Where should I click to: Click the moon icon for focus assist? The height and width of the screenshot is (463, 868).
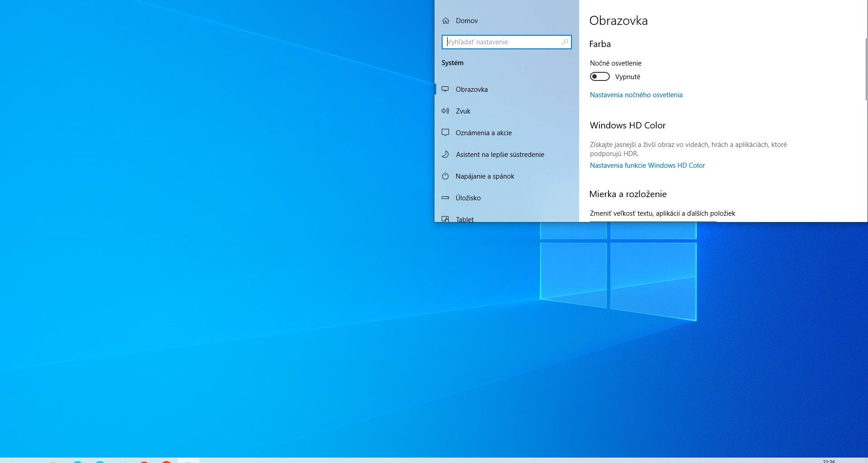point(445,154)
